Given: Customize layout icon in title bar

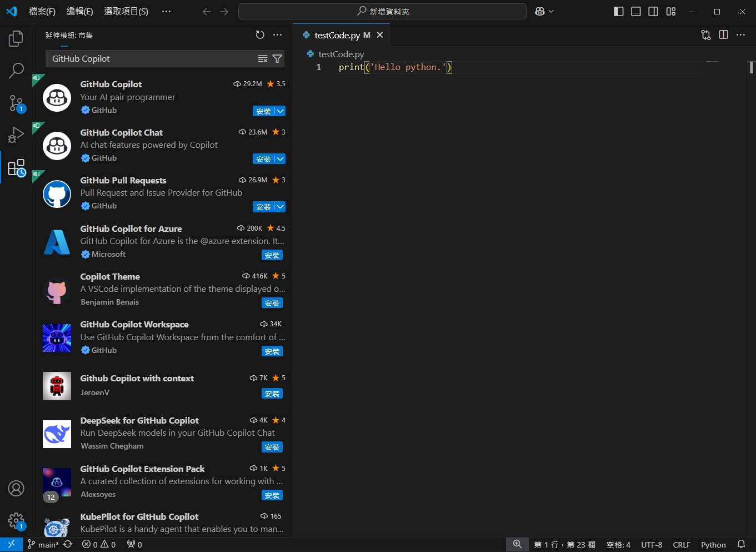Looking at the screenshot, I should 671,12.
